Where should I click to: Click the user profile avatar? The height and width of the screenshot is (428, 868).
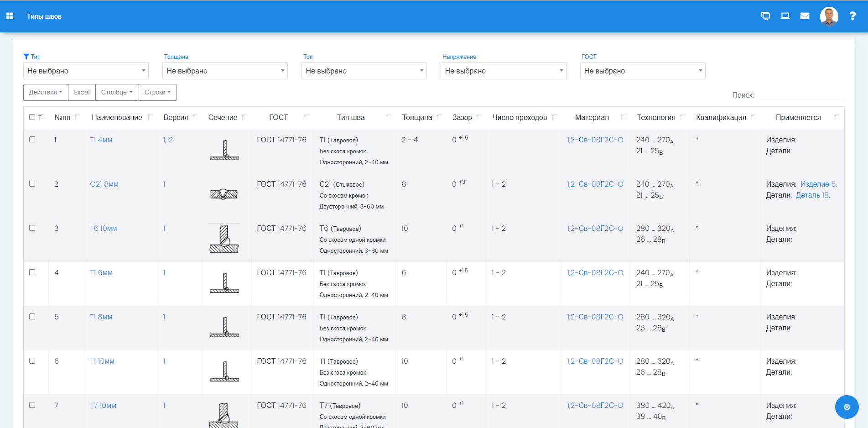point(829,16)
